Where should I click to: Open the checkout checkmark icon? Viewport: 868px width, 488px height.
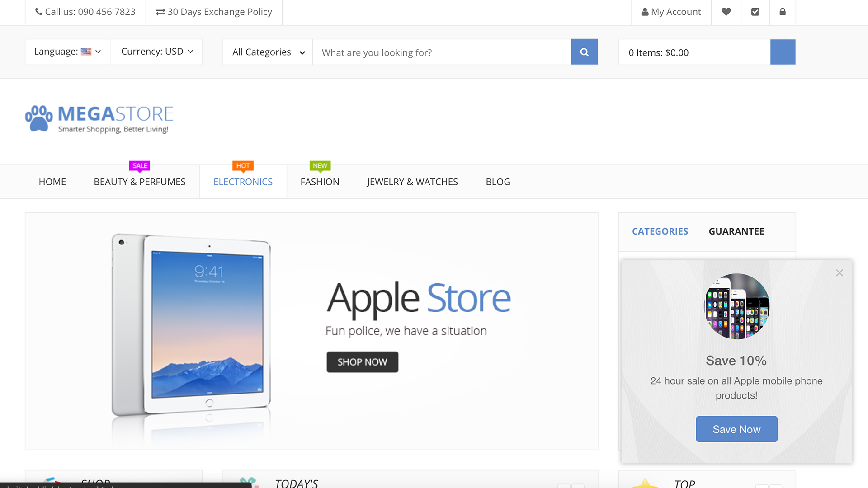click(755, 12)
